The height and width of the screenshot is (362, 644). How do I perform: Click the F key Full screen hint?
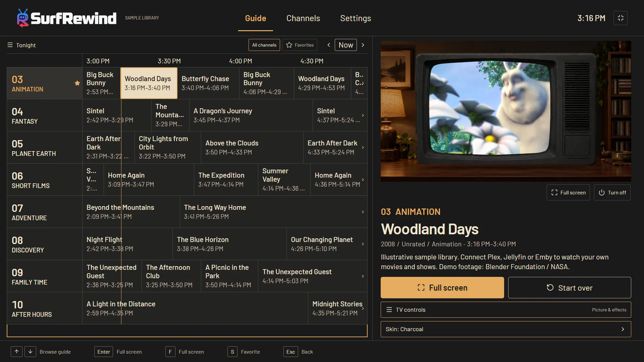tap(185, 352)
